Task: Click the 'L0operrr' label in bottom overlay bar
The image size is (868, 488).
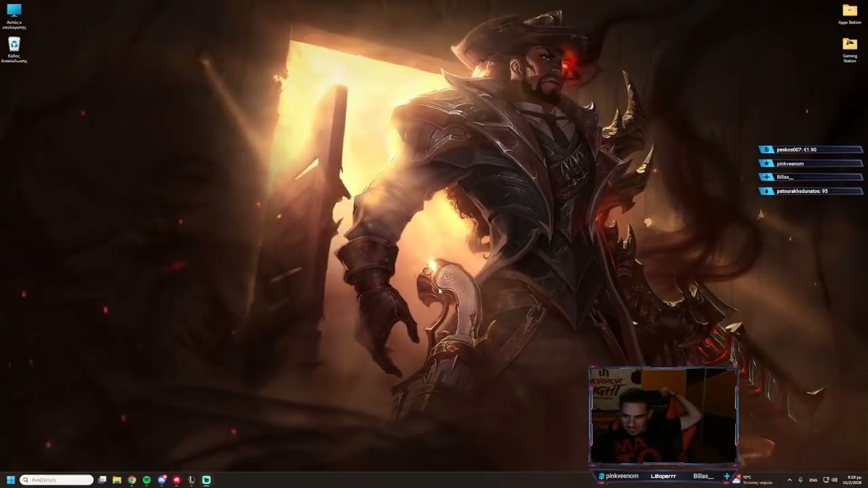Action: pos(663,476)
